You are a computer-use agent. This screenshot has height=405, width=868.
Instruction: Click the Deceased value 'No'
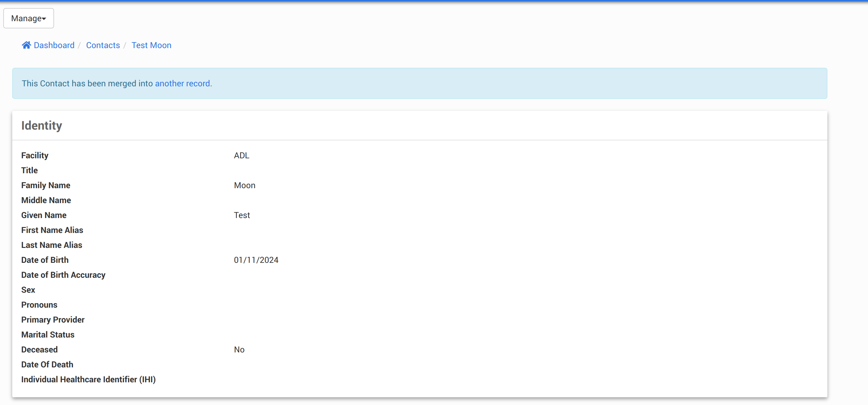tap(239, 349)
